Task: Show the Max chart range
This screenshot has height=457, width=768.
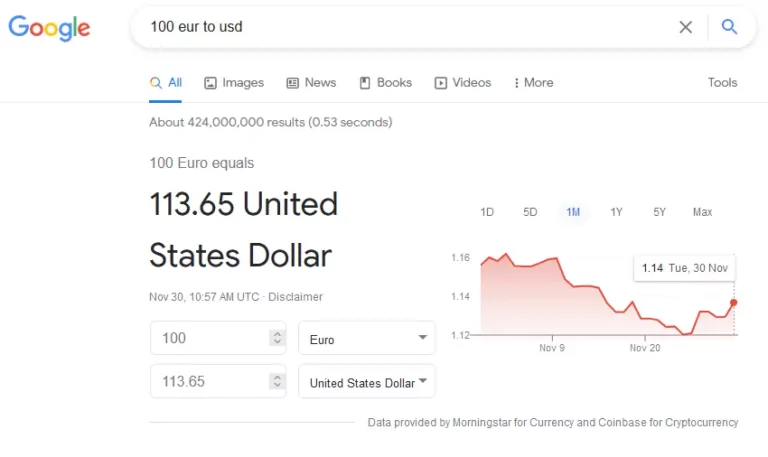Action: pos(702,212)
